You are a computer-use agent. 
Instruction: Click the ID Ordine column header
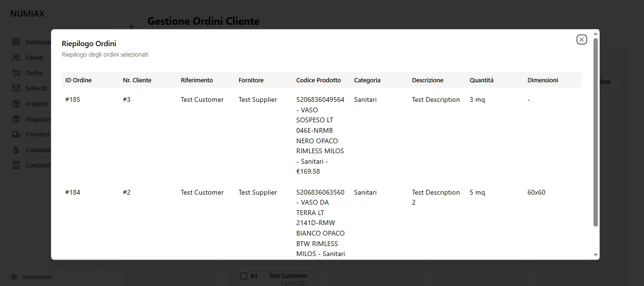click(x=78, y=80)
